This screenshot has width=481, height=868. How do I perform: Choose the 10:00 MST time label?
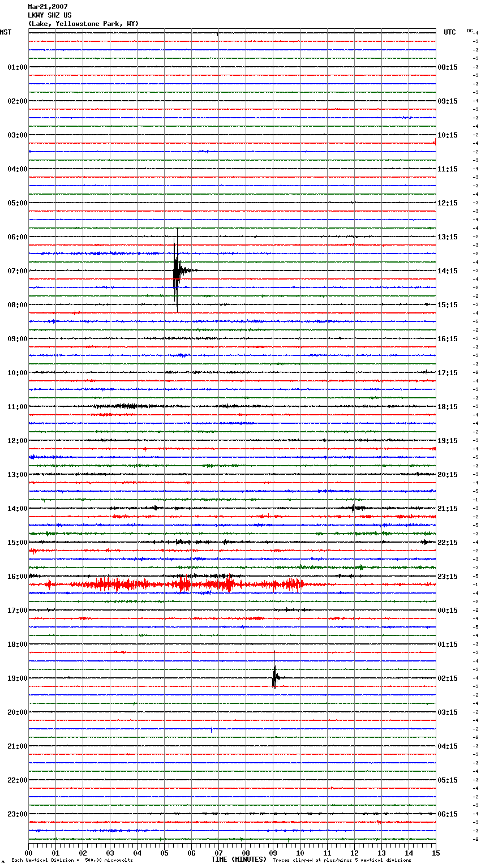click(18, 373)
